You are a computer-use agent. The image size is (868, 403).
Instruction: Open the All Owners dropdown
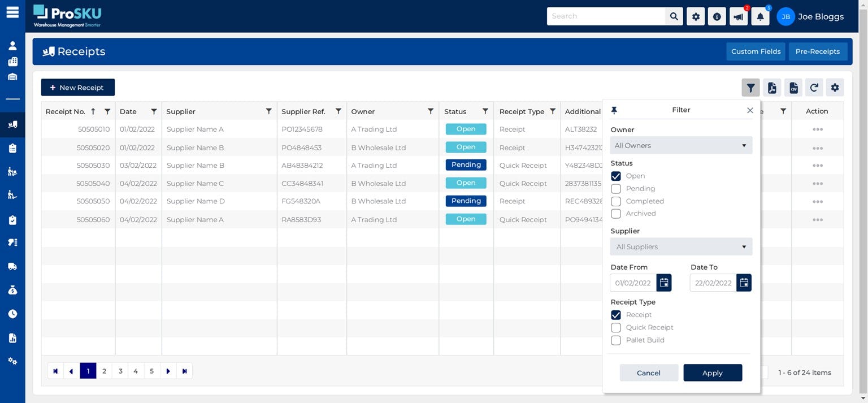point(680,145)
